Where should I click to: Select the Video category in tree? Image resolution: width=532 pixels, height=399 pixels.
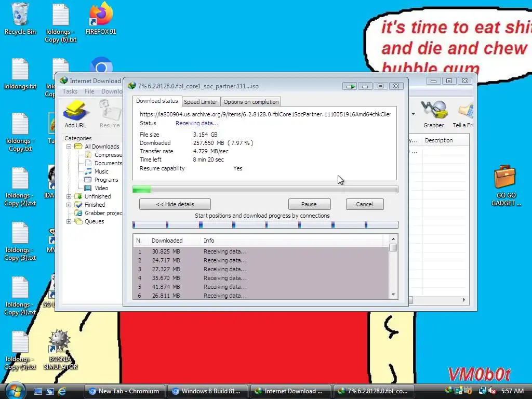click(x=101, y=188)
